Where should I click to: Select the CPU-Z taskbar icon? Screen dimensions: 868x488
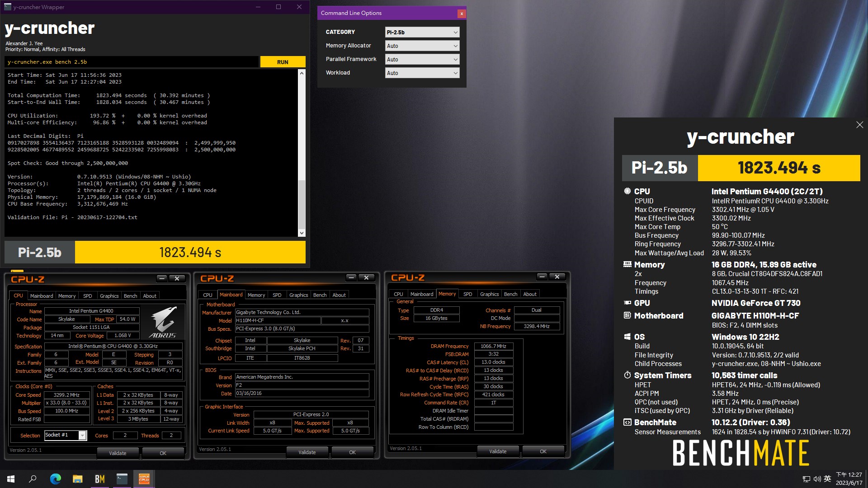(x=144, y=479)
